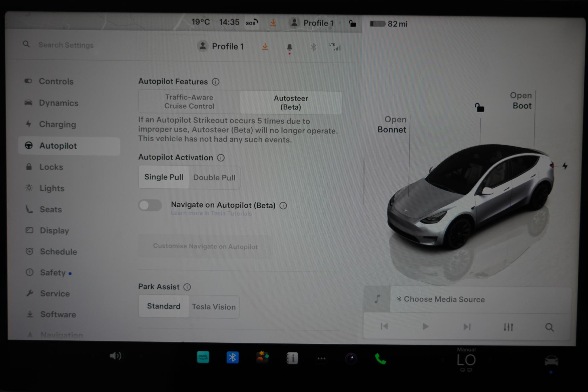Click the orange download icon in status bar
This screenshot has width=588, height=392.
pos(273,23)
